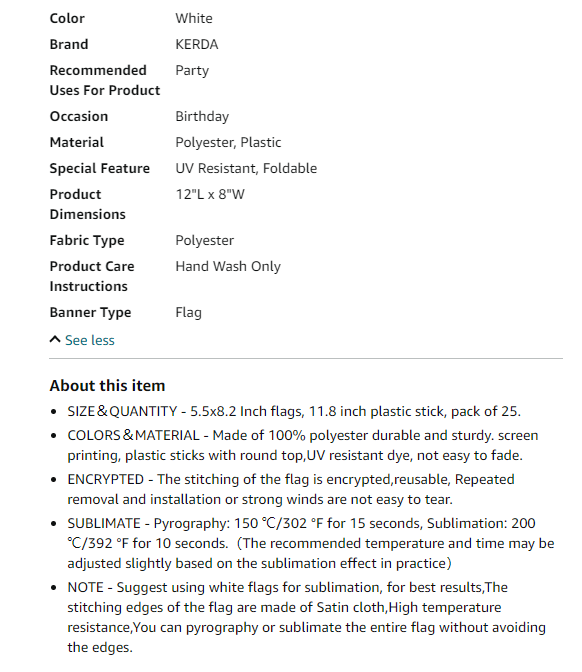The height and width of the screenshot is (672, 582).
Task: Collapse details with the up chevron icon
Action: coord(55,339)
